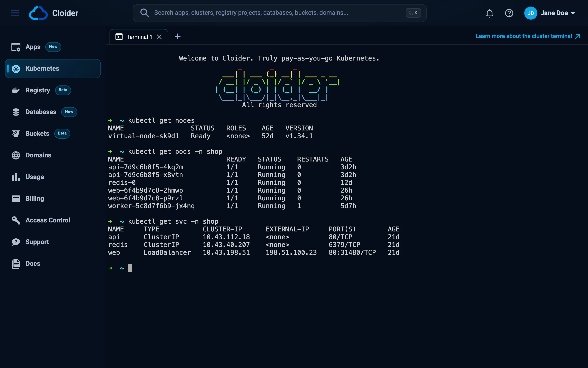588x368 pixels.
Task: Click the Terminal 1 tab prompt icon
Action: click(x=119, y=37)
